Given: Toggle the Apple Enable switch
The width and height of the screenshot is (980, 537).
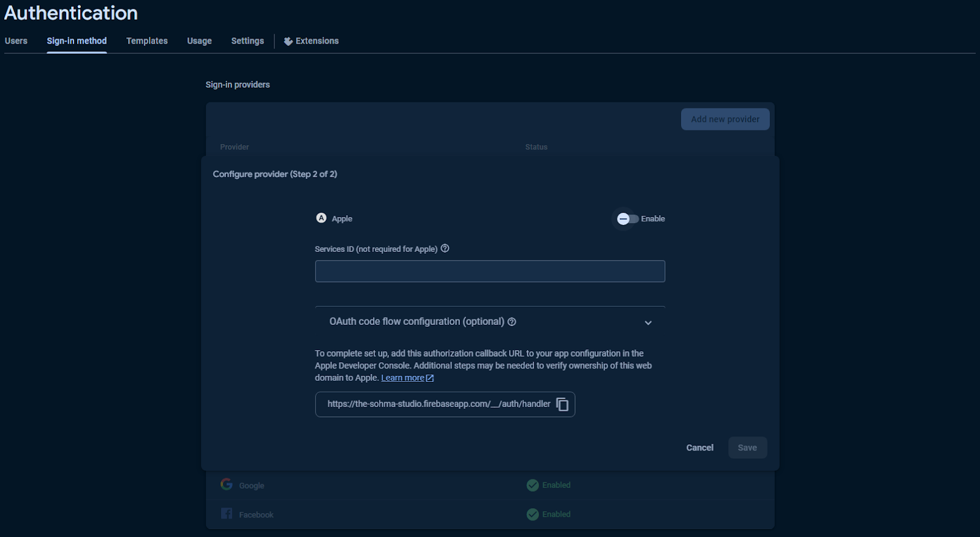Looking at the screenshot, I should pos(627,219).
